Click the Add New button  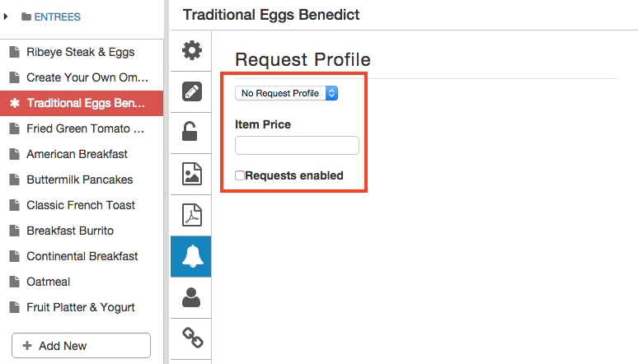click(82, 346)
